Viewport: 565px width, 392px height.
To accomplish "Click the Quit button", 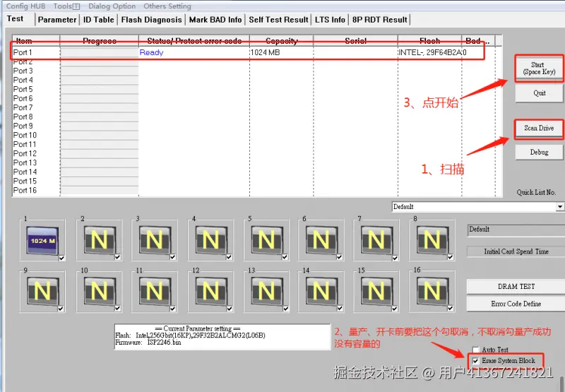I will tap(539, 93).
